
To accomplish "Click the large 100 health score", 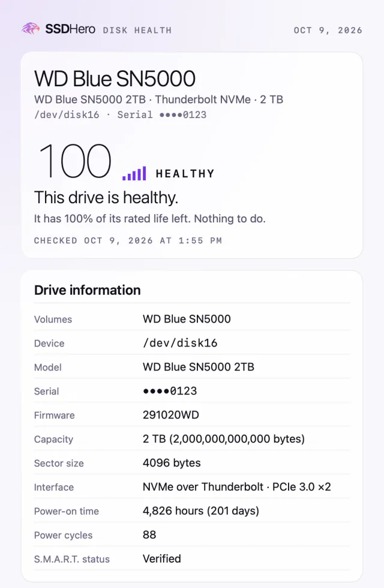I will tap(75, 161).
